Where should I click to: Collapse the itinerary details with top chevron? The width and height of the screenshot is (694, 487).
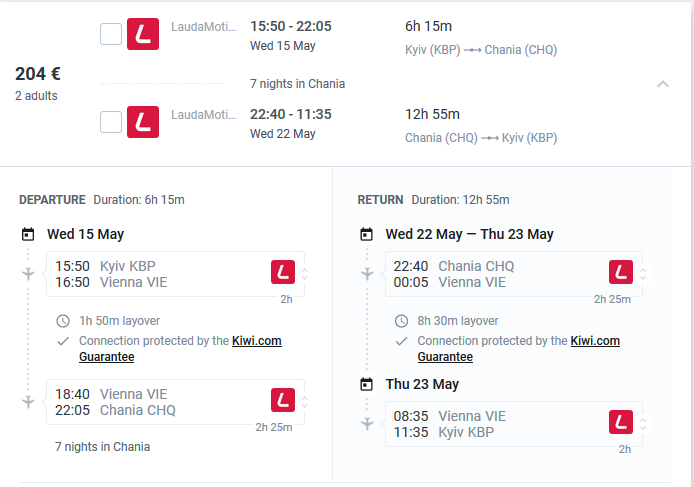[x=662, y=84]
